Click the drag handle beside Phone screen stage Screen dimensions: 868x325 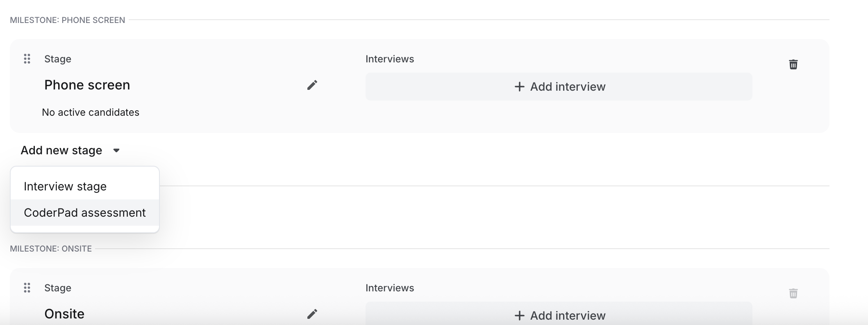[27, 59]
